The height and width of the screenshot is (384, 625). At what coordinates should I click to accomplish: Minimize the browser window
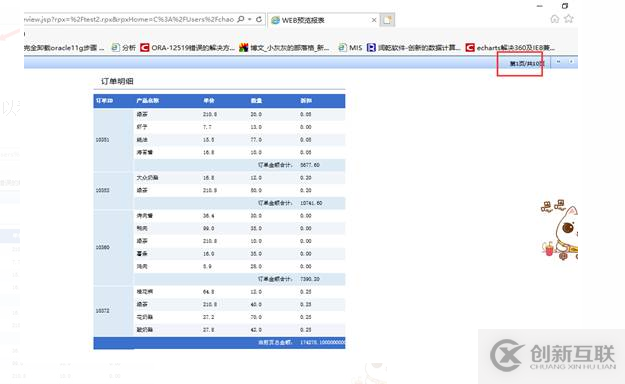pyautogui.click(x=540, y=6)
